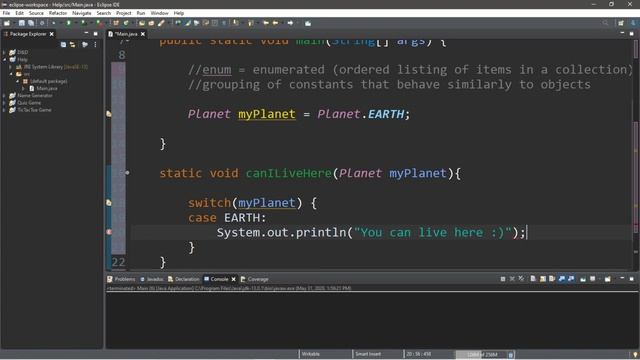The height and width of the screenshot is (360, 640).
Task: Open the Refactor menu
Action: click(58, 13)
